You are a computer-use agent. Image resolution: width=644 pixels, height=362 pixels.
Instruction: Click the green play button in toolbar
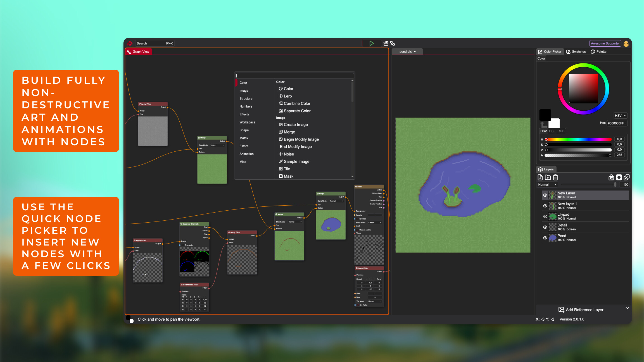372,43
